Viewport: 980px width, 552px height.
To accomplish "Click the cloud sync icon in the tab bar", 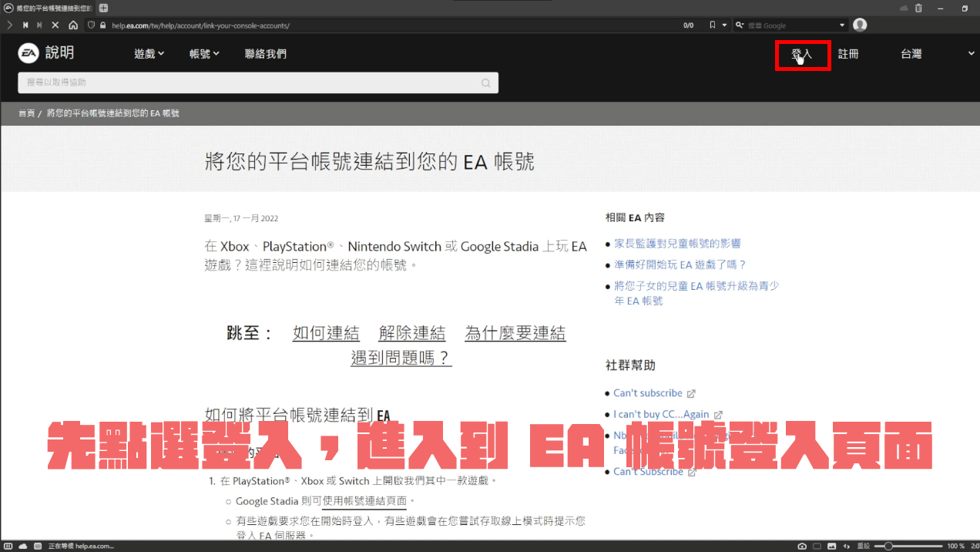I will (904, 8).
